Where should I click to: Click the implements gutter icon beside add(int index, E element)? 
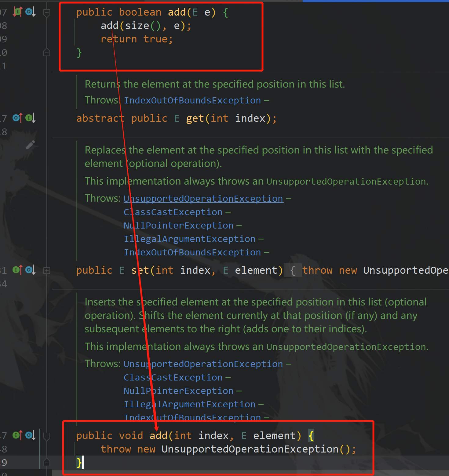[18, 435]
